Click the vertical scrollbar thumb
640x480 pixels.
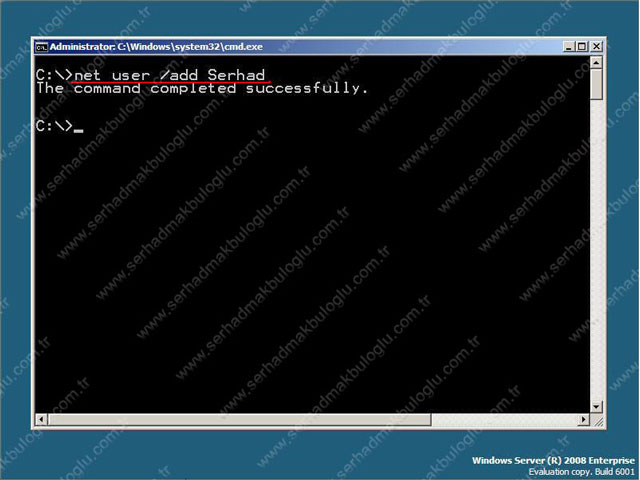[x=596, y=84]
